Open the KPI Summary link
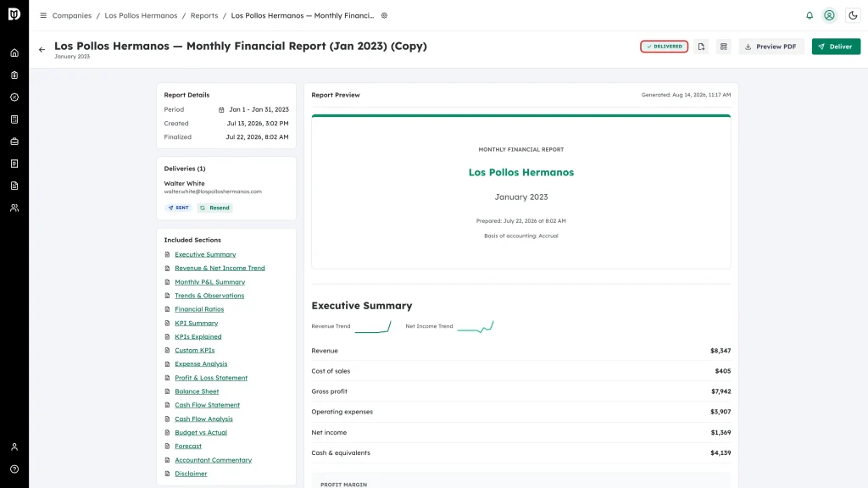This screenshot has height=488, width=868. click(197, 323)
